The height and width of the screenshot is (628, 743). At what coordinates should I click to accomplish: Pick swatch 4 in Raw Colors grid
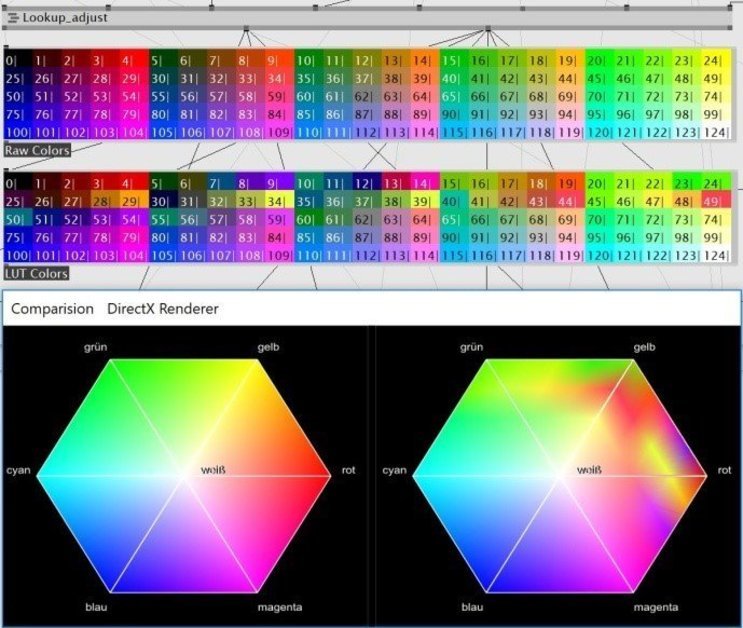click(x=133, y=61)
